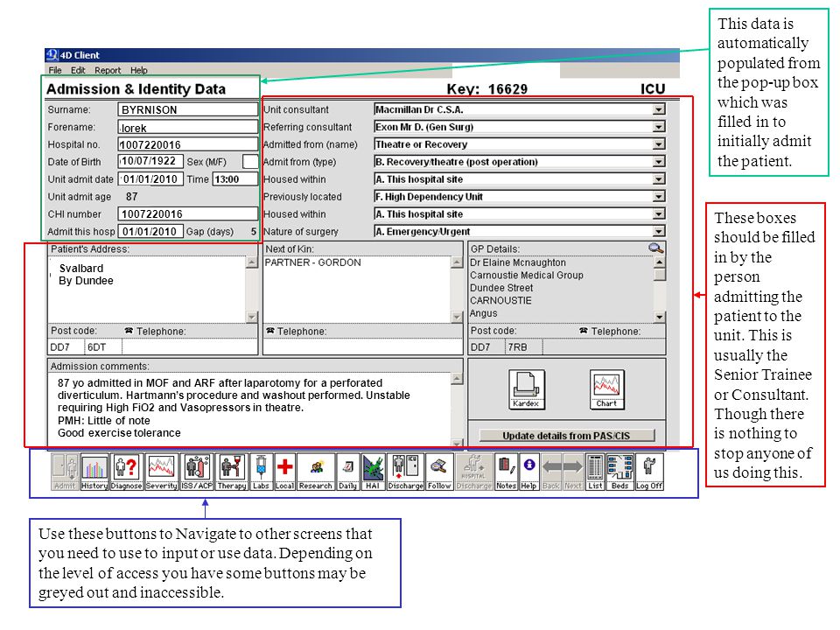Screen dimensions: 840x630
Task: Open the Therapy screen
Action: click(231, 472)
